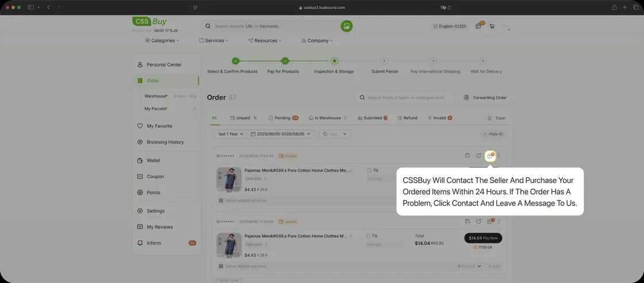
Task: Go back with Safari's back arrow
Action: tap(48, 7)
